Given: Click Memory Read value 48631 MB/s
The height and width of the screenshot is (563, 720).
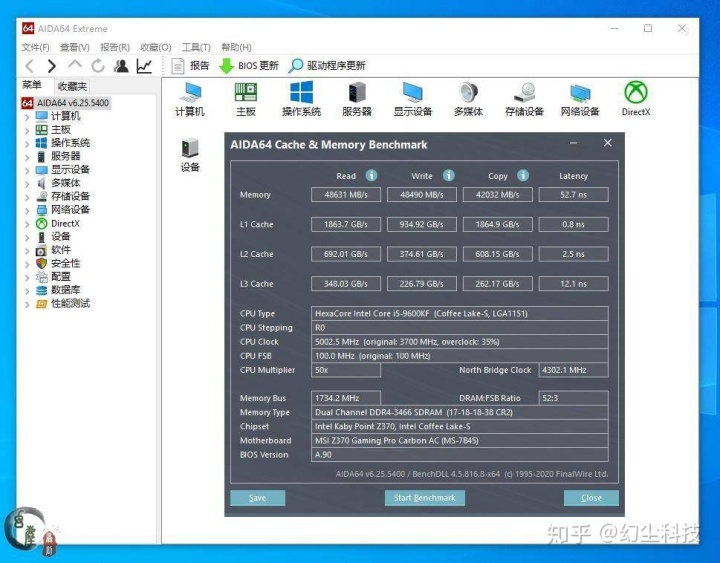Looking at the screenshot, I should [346, 195].
